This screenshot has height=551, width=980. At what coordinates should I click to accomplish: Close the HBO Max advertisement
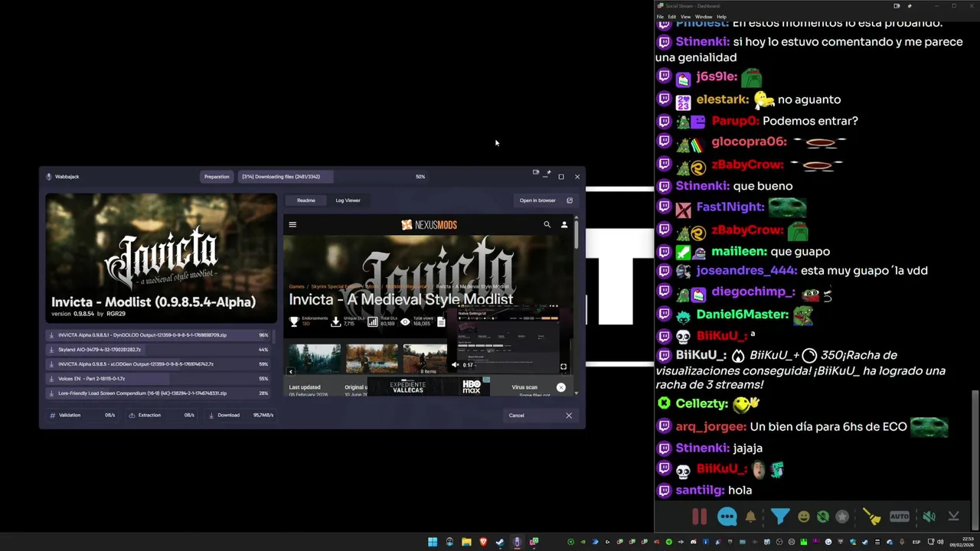point(561,387)
